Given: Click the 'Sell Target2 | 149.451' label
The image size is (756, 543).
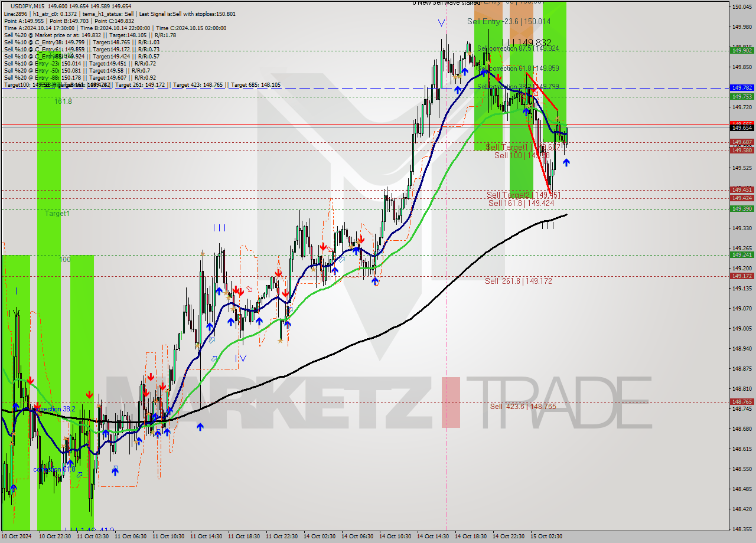Looking at the screenshot, I should 523,195.
